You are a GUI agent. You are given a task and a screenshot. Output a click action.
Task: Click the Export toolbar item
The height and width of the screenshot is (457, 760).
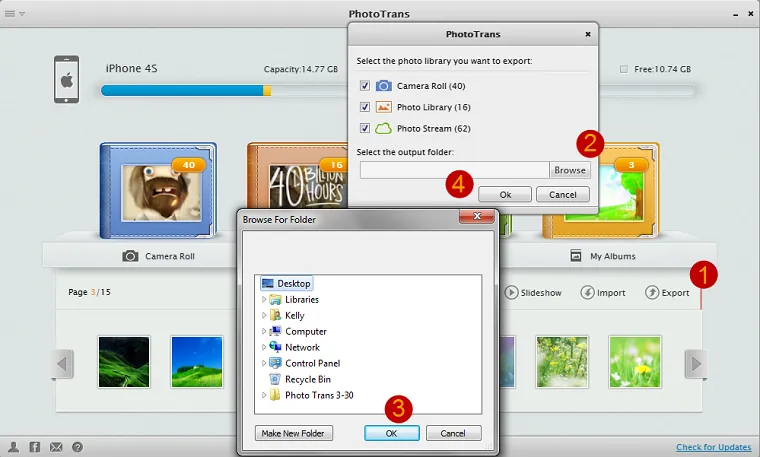coord(667,293)
